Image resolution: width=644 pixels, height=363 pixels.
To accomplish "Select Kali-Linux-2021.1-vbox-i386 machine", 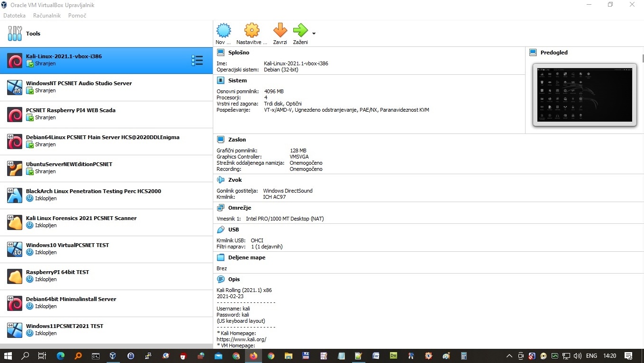I will point(106,61).
